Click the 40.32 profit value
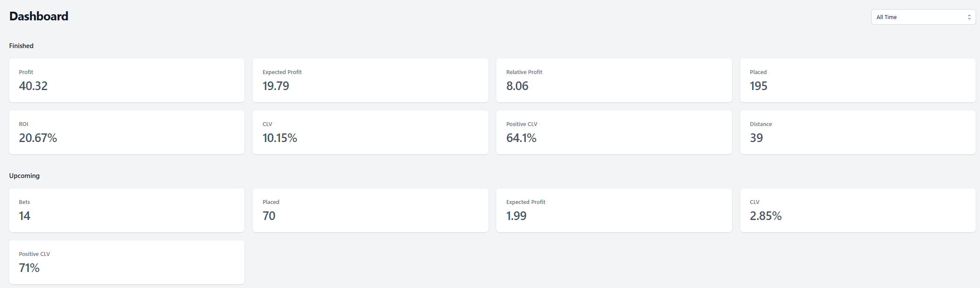 coord(33,86)
